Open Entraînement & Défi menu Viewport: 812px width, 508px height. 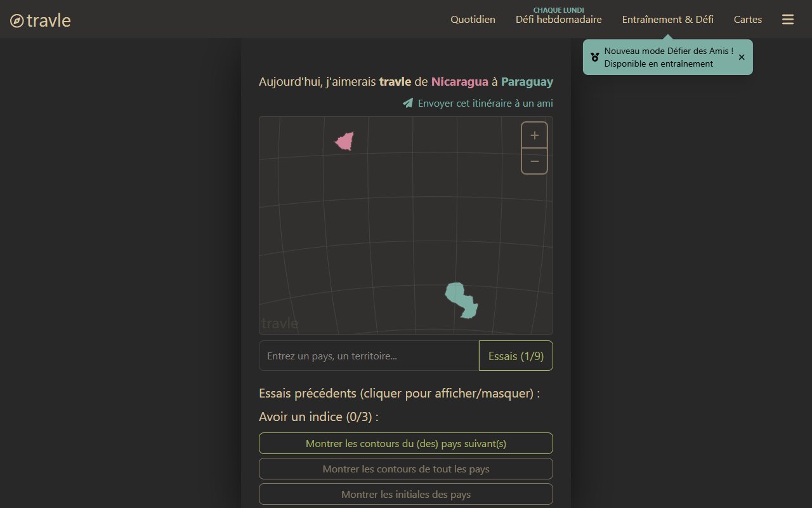[668, 20]
